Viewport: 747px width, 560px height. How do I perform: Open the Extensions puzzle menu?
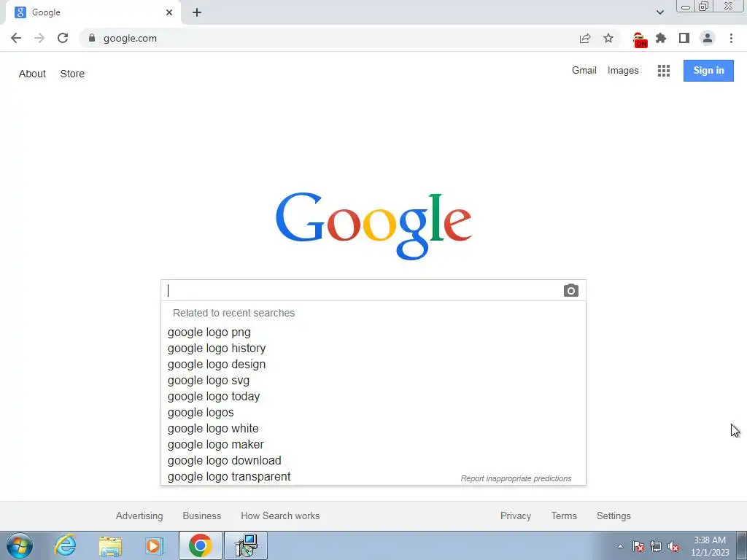point(661,38)
